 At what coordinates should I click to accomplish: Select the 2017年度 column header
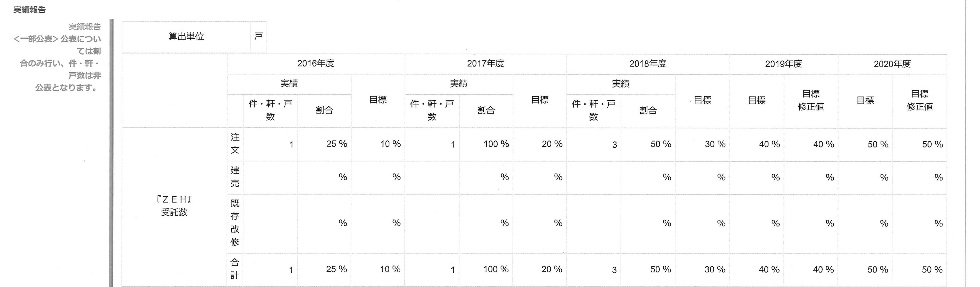(486, 64)
